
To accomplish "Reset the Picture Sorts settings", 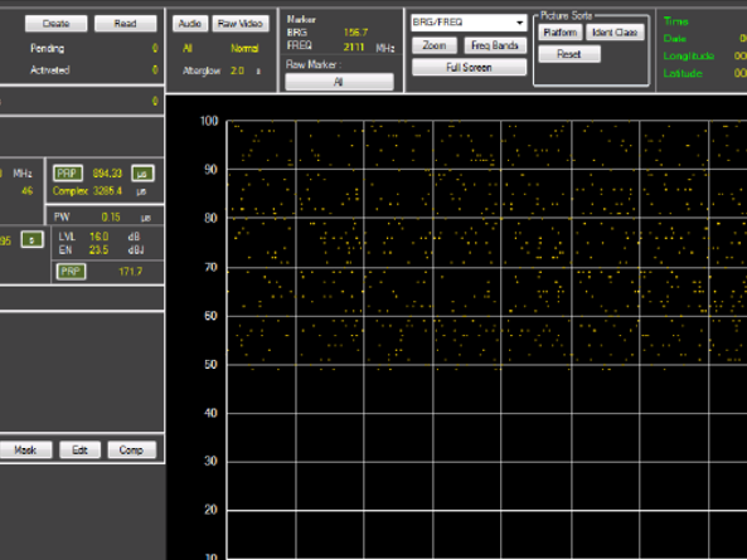I will (568, 54).
